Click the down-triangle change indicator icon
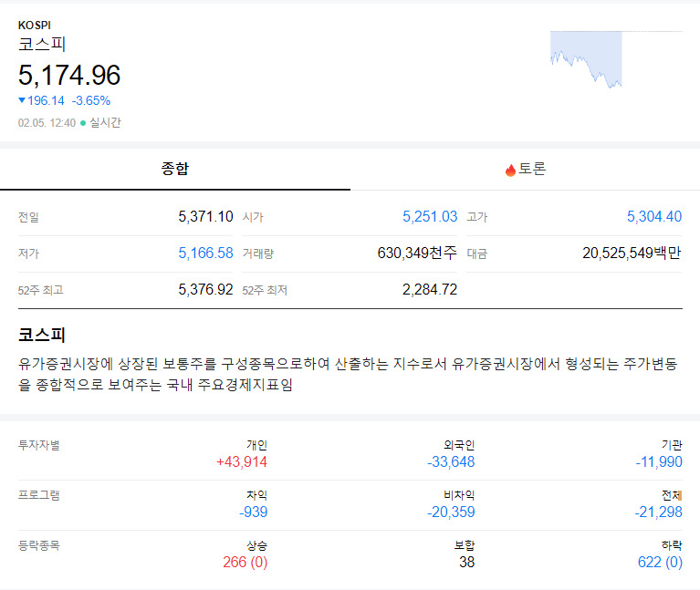Viewport: 700px width, 590px height. [21, 100]
